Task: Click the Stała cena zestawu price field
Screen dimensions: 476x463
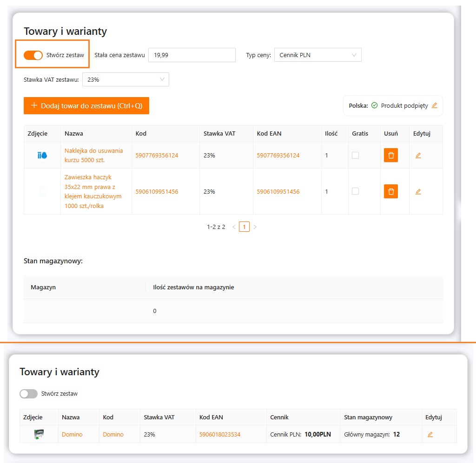Action: click(192, 55)
